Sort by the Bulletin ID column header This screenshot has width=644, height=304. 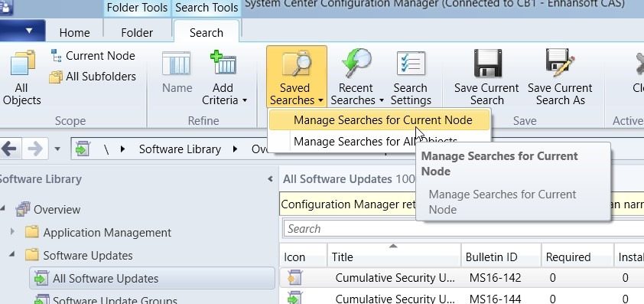tap(501, 257)
